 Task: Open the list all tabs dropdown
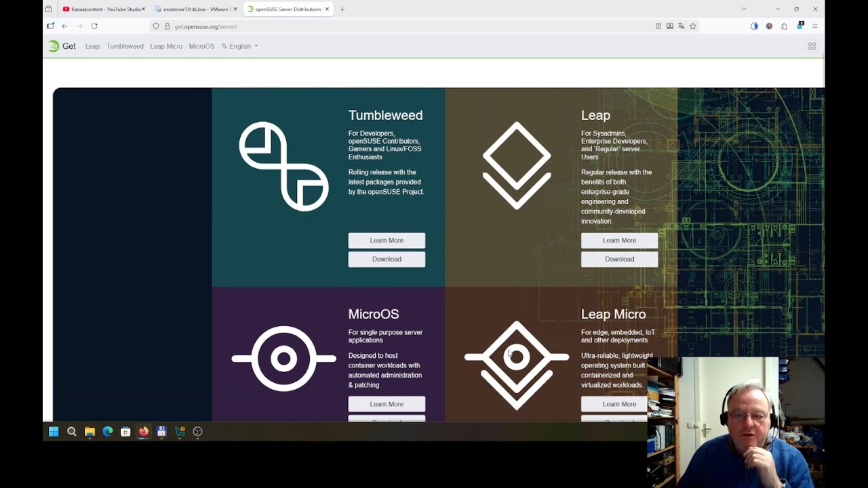(x=744, y=9)
